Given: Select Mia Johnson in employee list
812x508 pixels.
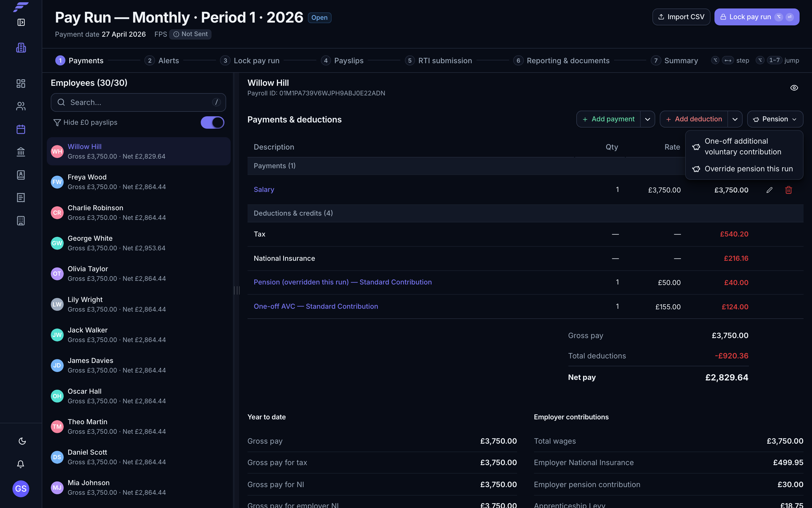Looking at the screenshot, I should point(139,488).
